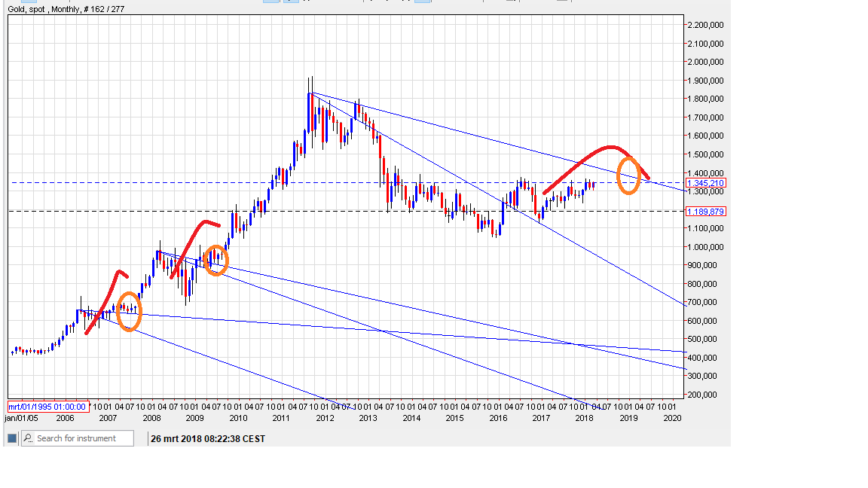Viewport: 868px width, 488px height.
Task: Click the jan/01/05 start date label
Action: (x=21, y=417)
